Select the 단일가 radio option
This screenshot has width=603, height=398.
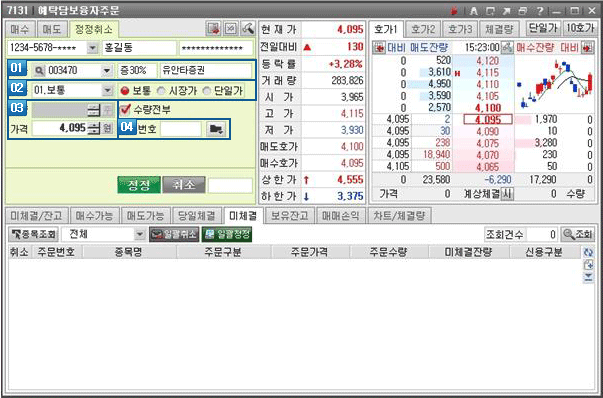click(207, 91)
